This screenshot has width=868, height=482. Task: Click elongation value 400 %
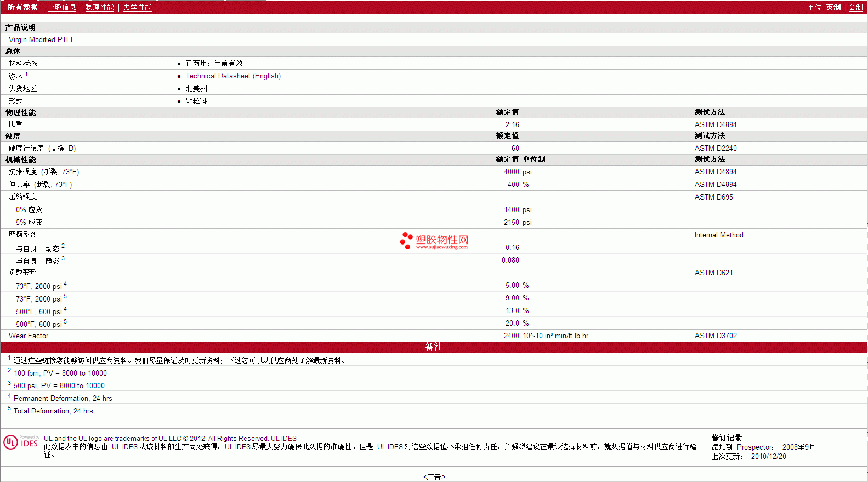click(x=518, y=184)
